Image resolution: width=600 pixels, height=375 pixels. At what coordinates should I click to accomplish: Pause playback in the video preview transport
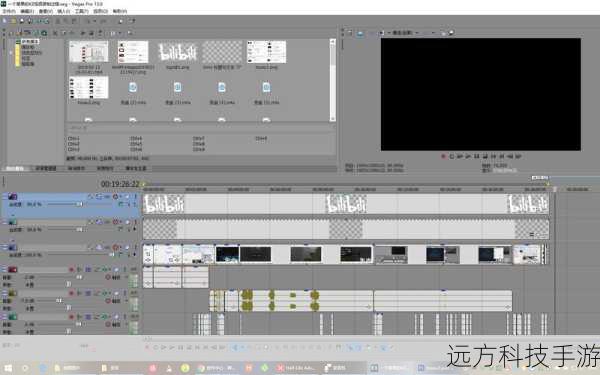tap(477, 157)
